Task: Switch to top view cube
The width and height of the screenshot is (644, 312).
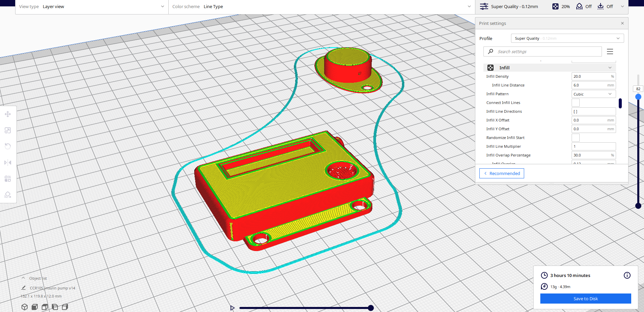Action: tap(45, 307)
